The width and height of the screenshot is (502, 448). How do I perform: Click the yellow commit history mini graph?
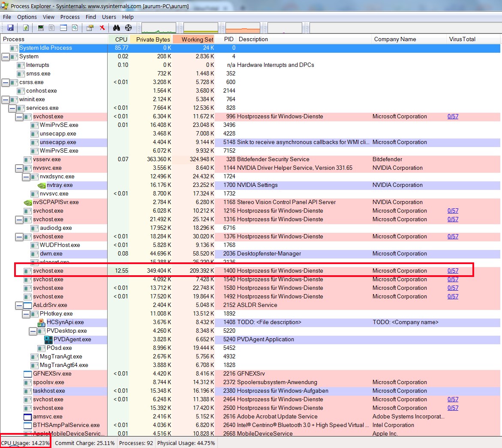pos(201,28)
